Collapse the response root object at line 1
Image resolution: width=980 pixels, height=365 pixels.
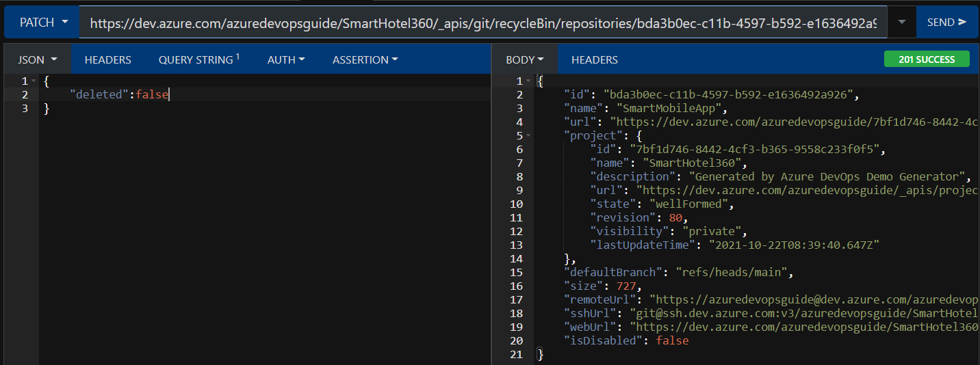(x=528, y=81)
